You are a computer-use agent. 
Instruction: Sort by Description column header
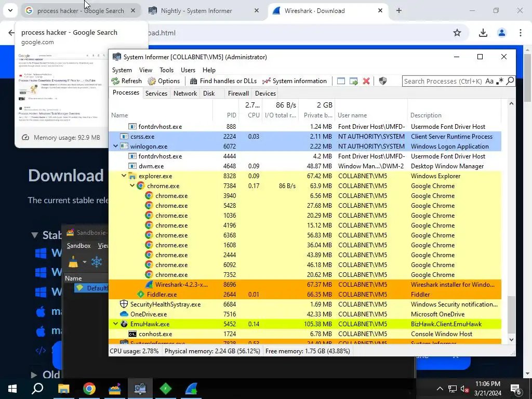point(454,115)
